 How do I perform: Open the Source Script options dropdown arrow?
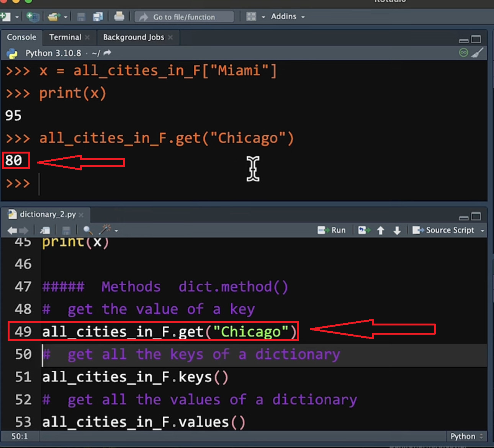(x=482, y=231)
